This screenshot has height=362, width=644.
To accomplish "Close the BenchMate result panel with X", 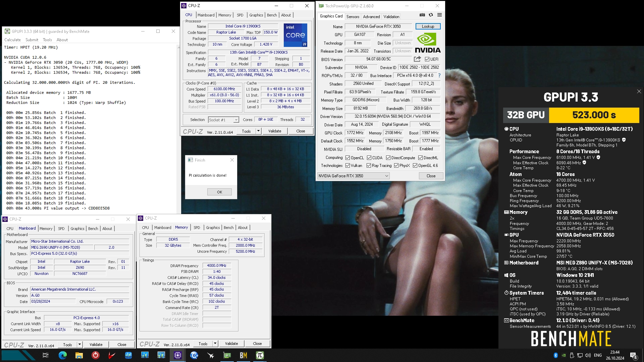I will click(639, 92).
